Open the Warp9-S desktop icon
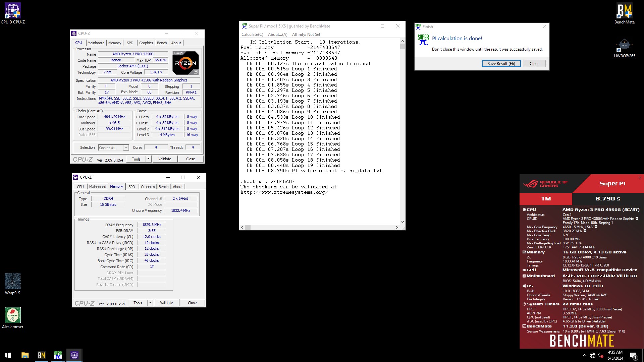Screen dimensions: 644x362 tap(13, 284)
